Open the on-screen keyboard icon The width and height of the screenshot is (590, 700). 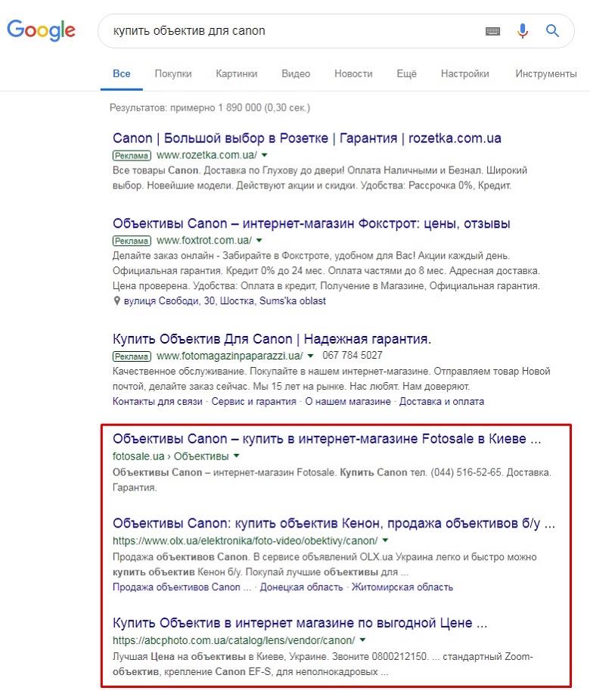[492, 31]
